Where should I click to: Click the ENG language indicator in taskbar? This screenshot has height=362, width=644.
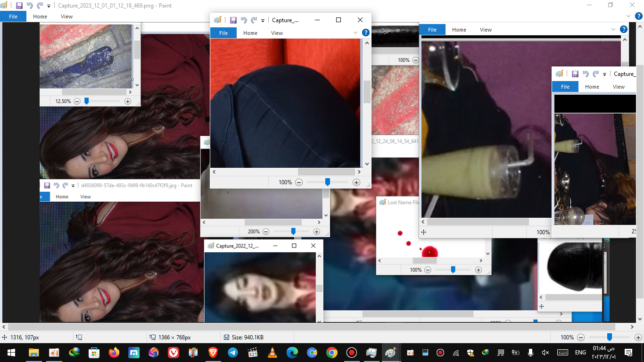580,353
